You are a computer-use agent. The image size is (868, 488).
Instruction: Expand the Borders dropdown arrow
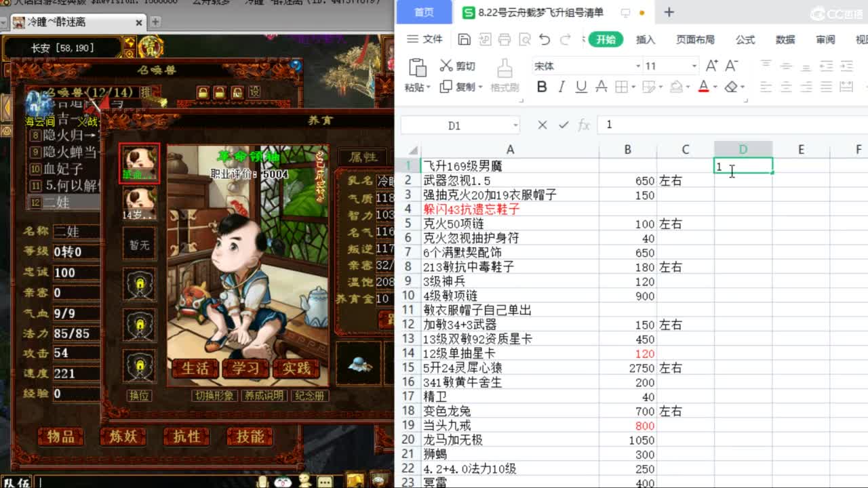pos(632,87)
